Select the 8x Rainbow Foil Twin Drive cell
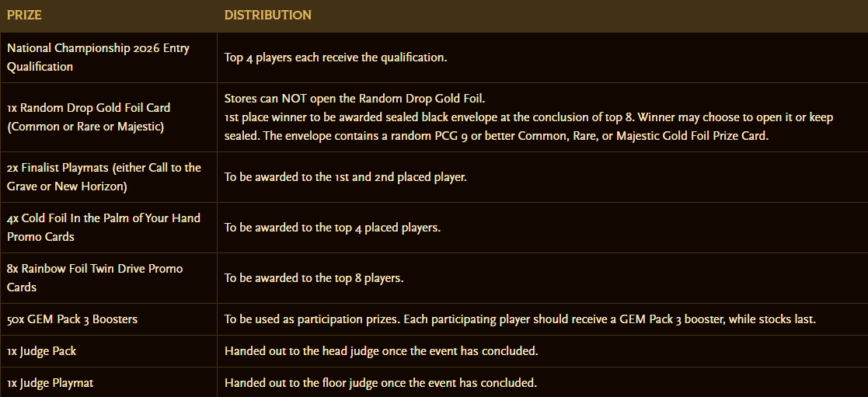 click(95, 277)
